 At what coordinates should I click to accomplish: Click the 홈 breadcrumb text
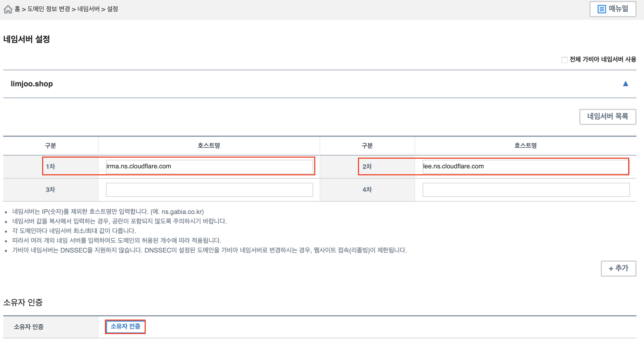tap(17, 9)
